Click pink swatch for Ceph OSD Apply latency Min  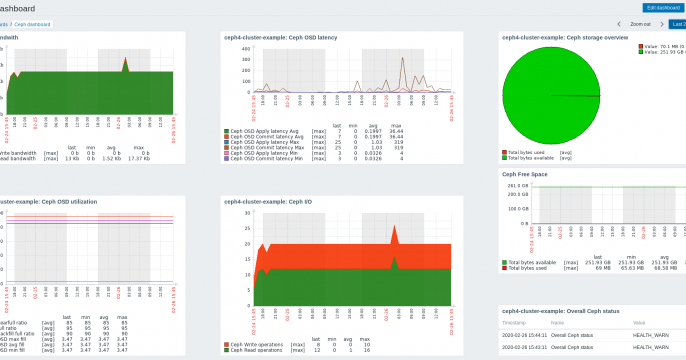point(227,153)
